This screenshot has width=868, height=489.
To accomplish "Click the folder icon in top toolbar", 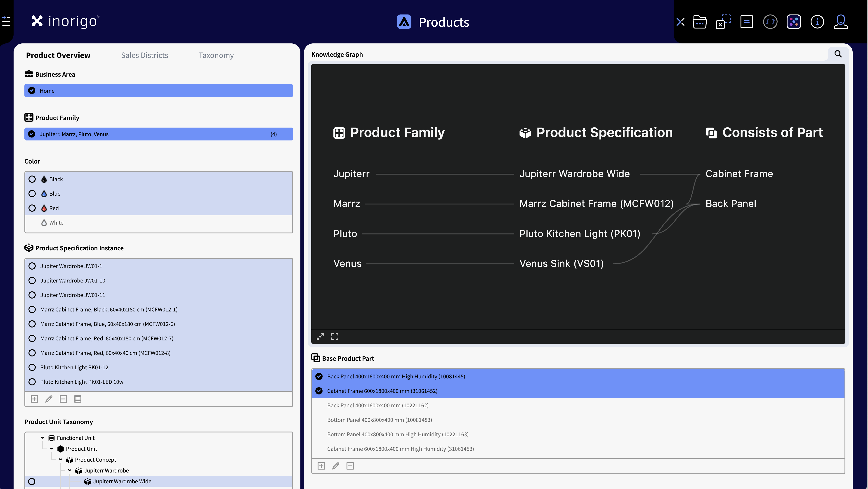I will [x=700, y=22].
